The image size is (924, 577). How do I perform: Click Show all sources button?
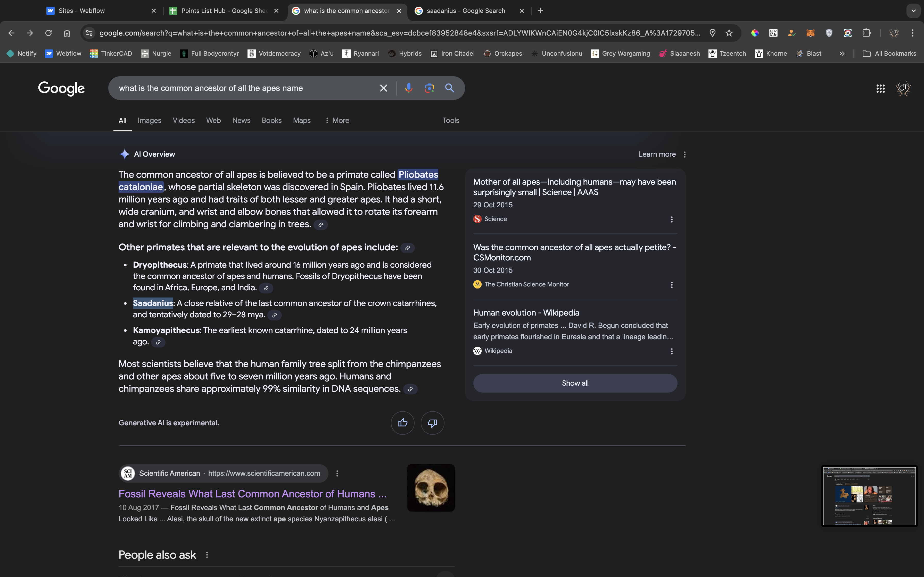pos(575,383)
